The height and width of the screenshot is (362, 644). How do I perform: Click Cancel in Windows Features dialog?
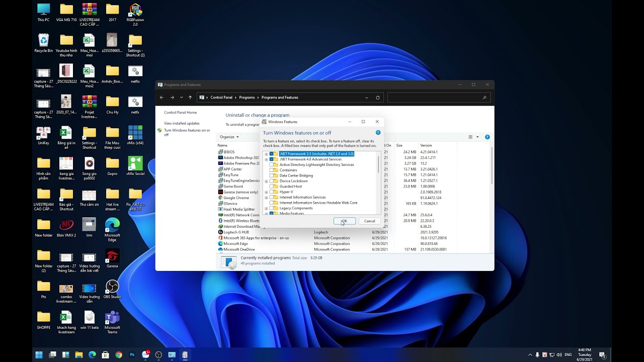(369, 221)
